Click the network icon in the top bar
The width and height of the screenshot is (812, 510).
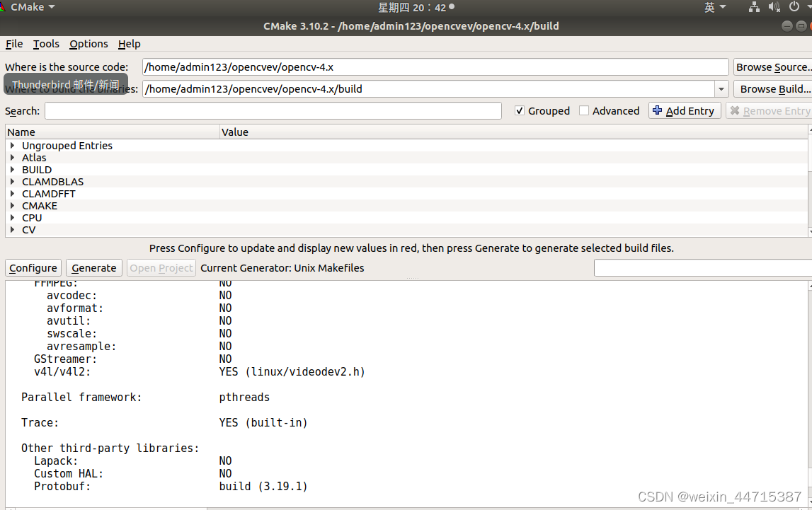click(x=753, y=7)
